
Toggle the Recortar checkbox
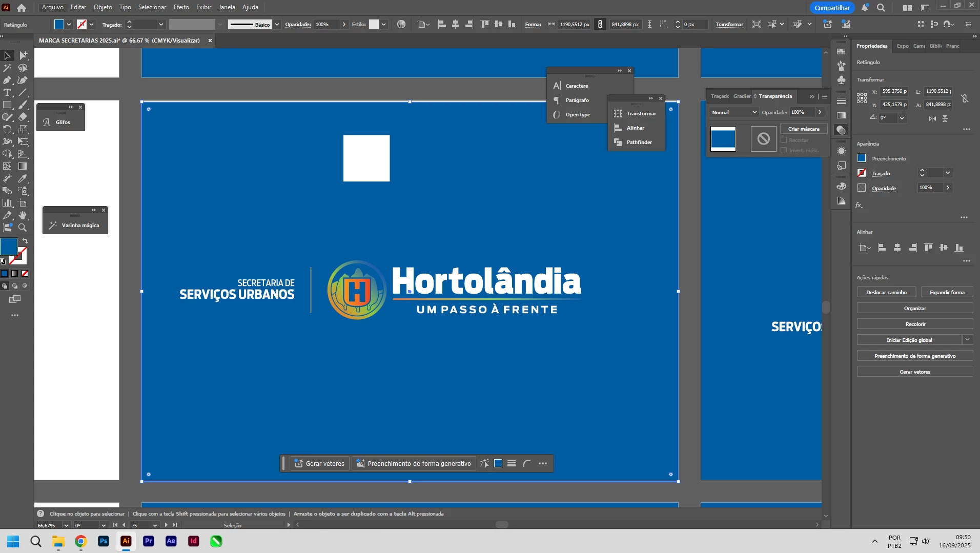point(784,140)
